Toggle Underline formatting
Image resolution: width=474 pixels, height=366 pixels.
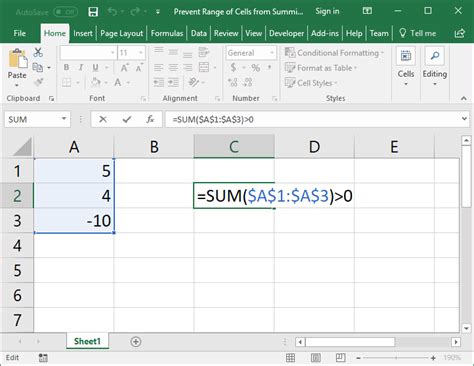(95, 67)
